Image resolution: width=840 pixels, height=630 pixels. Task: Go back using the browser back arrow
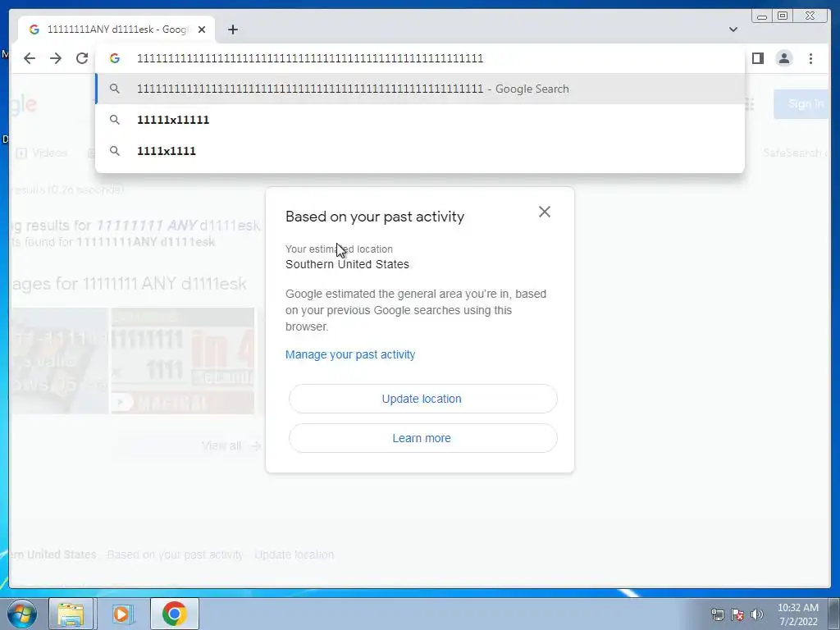(x=30, y=58)
